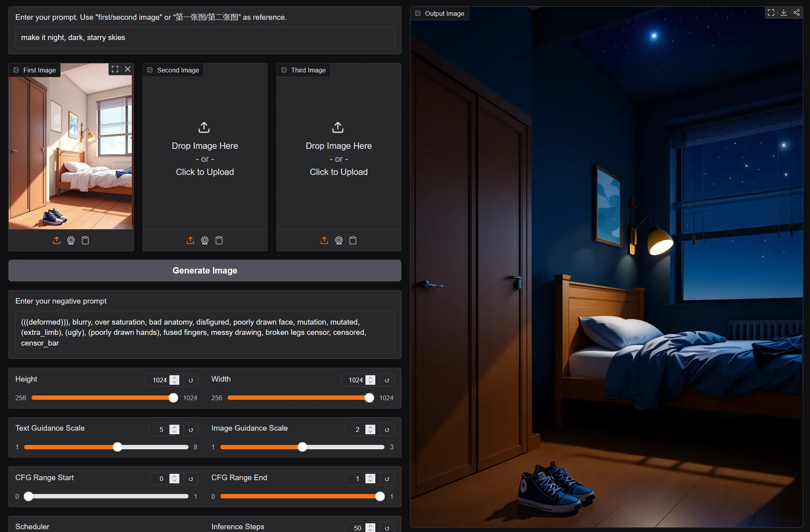Click the Width slider handle
Screen dimensions: 810x532
(369, 398)
